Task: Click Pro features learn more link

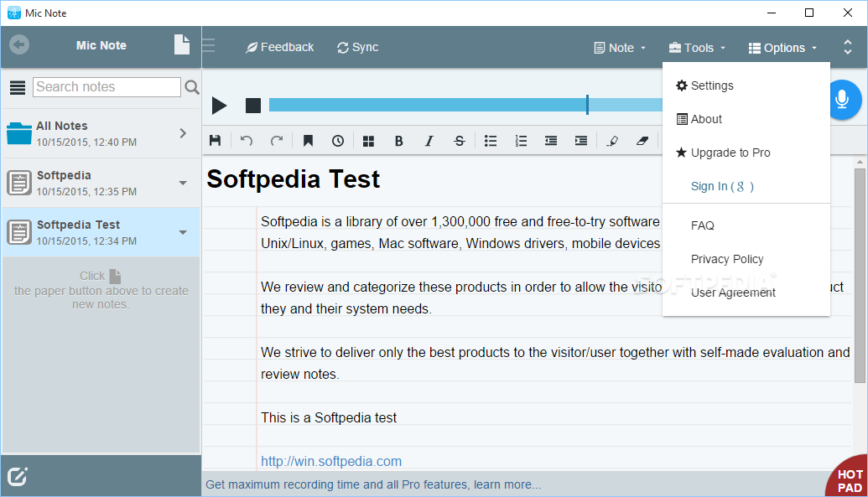Action: point(373,484)
